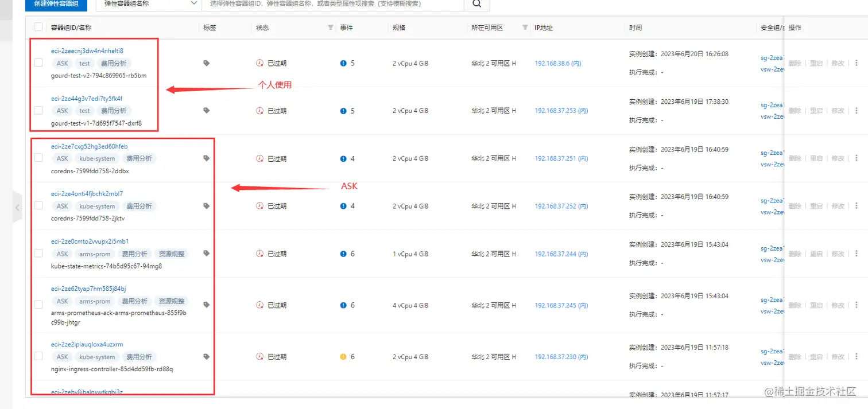Open more actions menu for arms-prometheus row
Screen dimensions: 868x409
(x=857, y=305)
